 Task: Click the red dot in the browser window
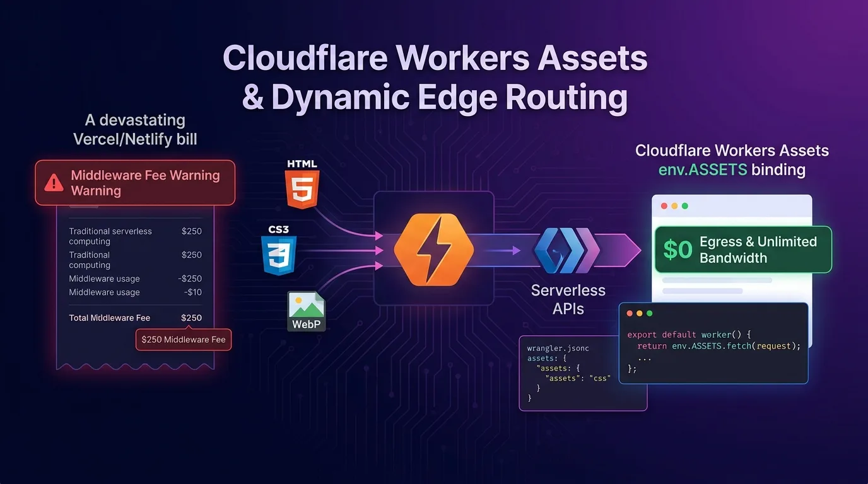(663, 206)
